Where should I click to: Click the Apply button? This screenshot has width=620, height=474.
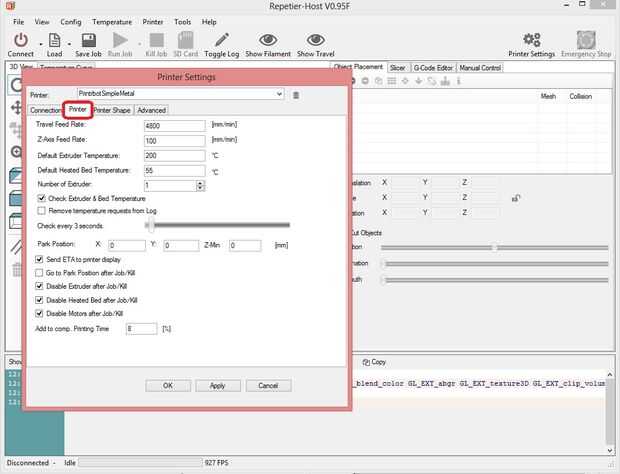(217, 385)
